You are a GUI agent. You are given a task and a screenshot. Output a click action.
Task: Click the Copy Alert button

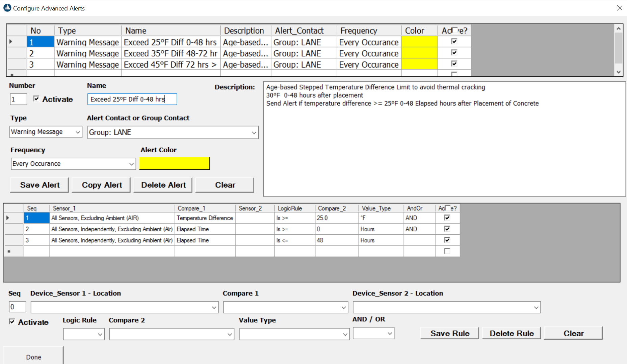point(101,185)
